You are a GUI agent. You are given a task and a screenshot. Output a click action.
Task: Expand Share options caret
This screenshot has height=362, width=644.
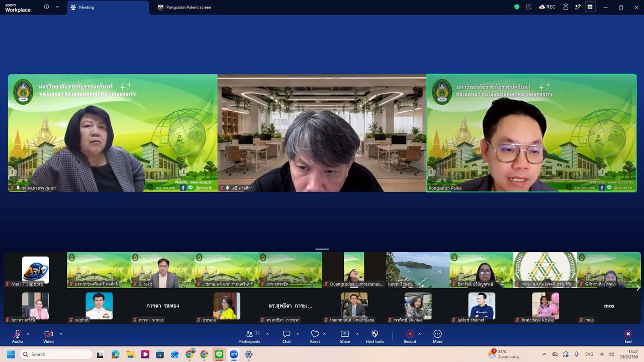[357, 334]
